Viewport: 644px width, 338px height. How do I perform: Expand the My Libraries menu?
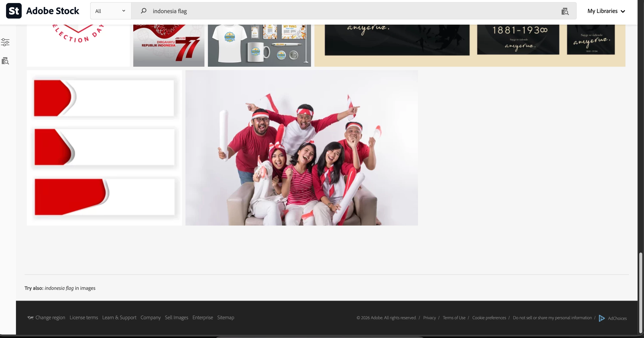pyautogui.click(x=606, y=11)
